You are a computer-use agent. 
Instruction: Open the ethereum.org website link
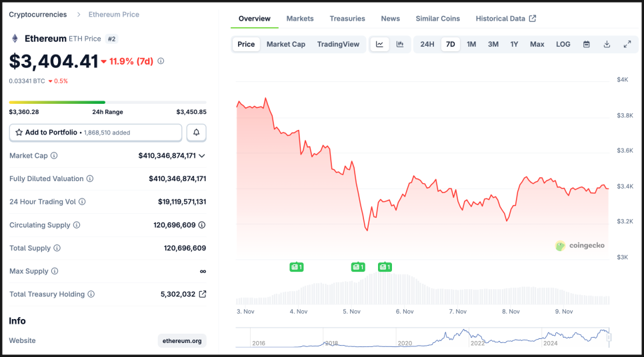click(182, 340)
